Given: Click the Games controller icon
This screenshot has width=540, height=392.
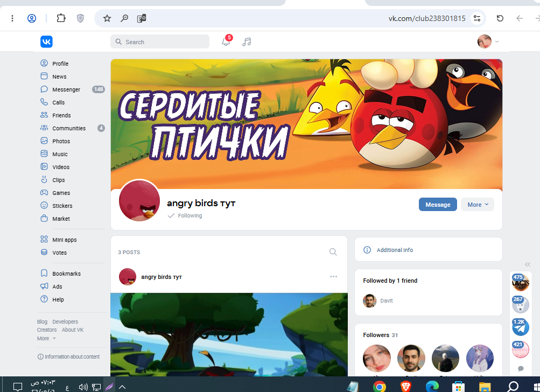Looking at the screenshot, I should coord(44,193).
